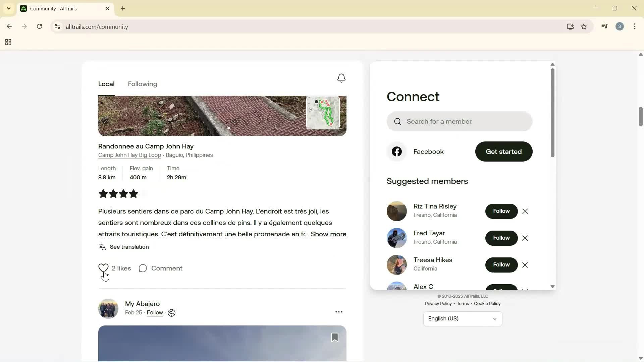
Task: Switch to the Following tab
Action: click(142, 84)
